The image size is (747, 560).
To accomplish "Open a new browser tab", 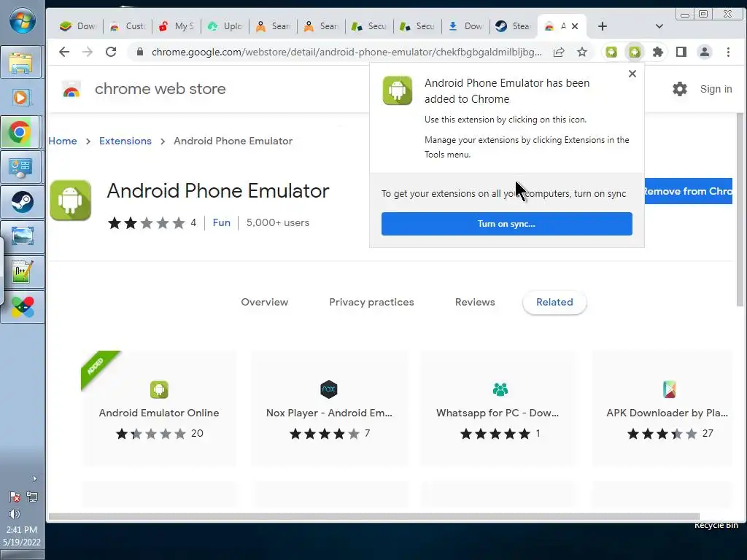I will (x=602, y=26).
